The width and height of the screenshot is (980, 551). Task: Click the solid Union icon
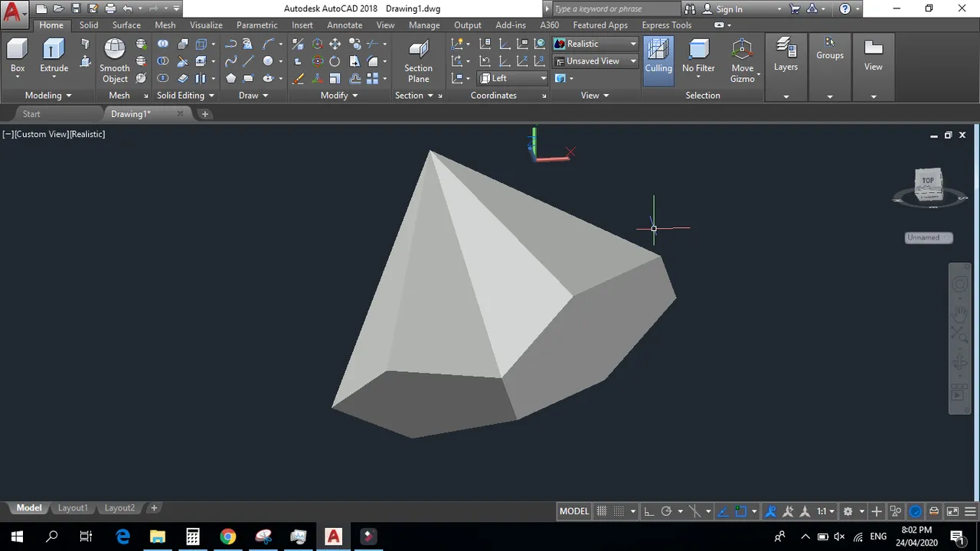[163, 44]
